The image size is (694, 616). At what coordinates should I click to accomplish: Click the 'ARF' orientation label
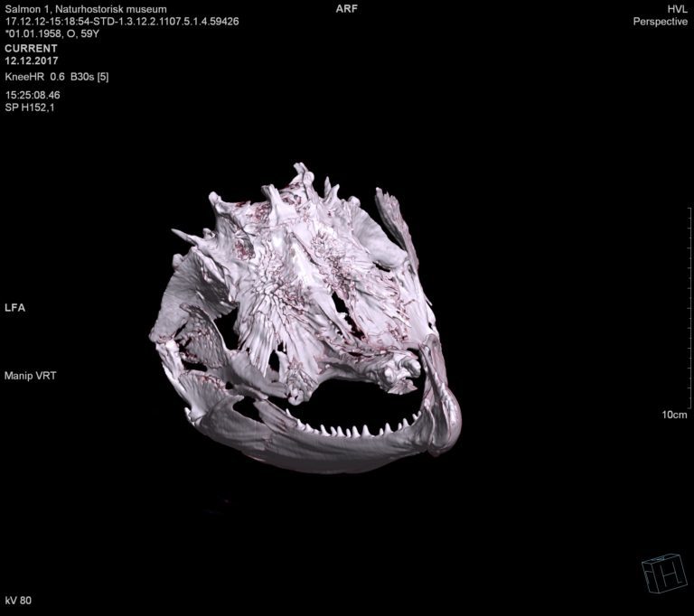[347, 9]
